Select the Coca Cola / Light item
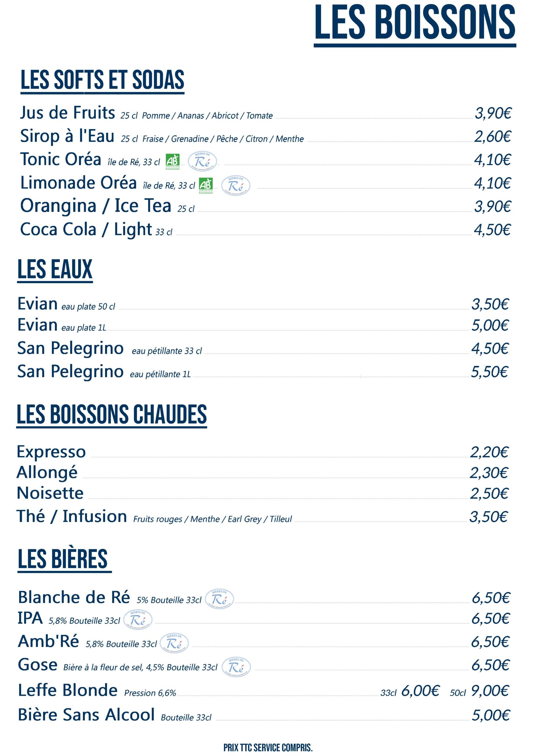This screenshot has height=756, width=534. coord(86,229)
